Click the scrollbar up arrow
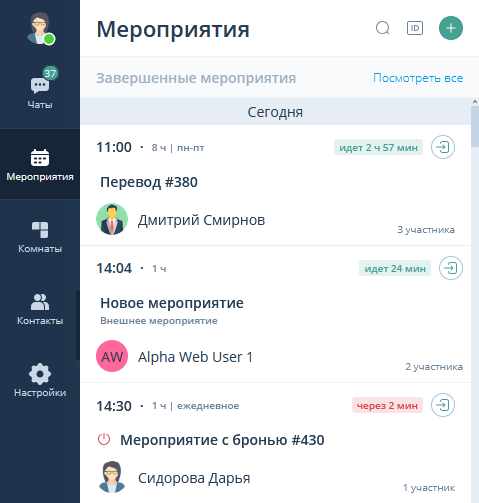The height and width of the screenshot is (503, 479). pyautogui.click(x=475, y=101)
